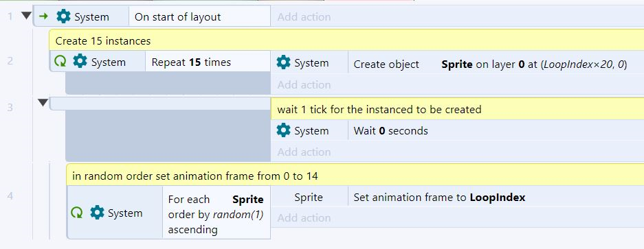The width and height of the screenshot is (644, 249).
Task: Click the System gear icon in event 1
Action: coord(64,16)
